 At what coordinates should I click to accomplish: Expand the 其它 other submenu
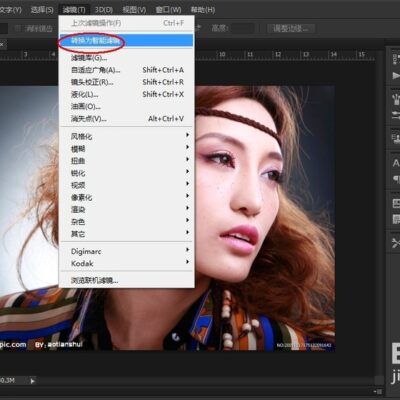(127, 233)
